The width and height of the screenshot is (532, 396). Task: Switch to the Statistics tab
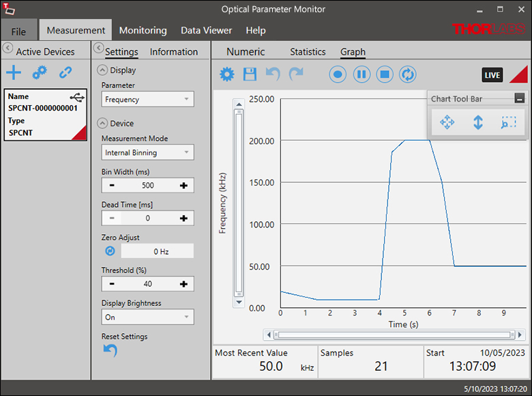308,52
